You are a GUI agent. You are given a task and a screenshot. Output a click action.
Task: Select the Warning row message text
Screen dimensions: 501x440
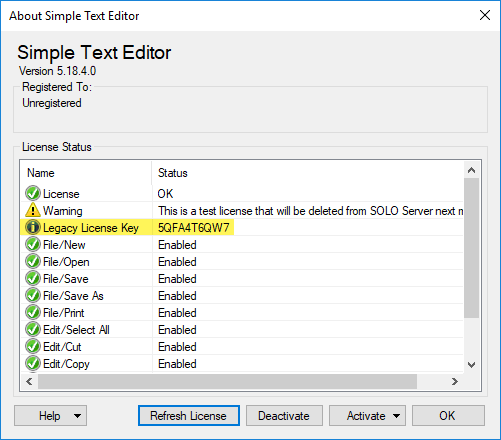(x=310, y=211)
